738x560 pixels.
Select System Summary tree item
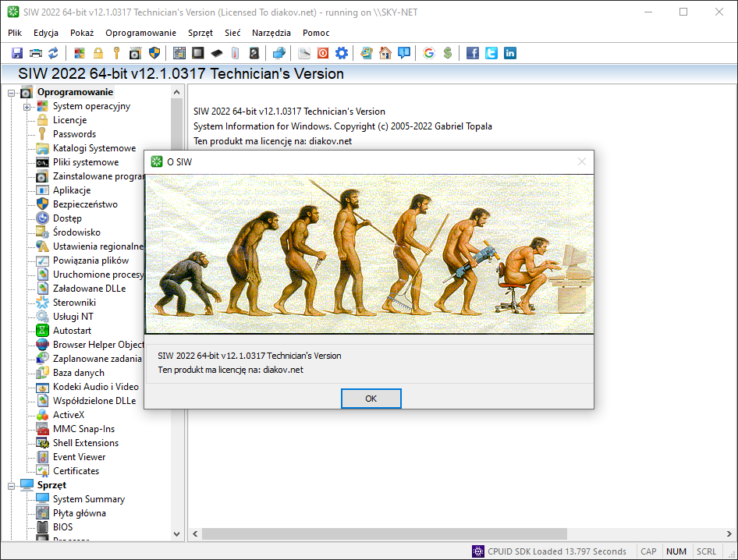[x=89, y=499]
